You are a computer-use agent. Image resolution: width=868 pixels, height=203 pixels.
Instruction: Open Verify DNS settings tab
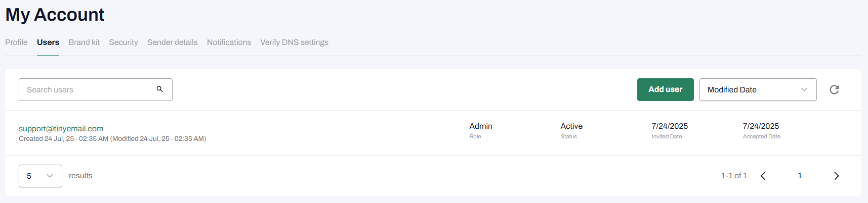pyautogui.click(x=294, y=42)
